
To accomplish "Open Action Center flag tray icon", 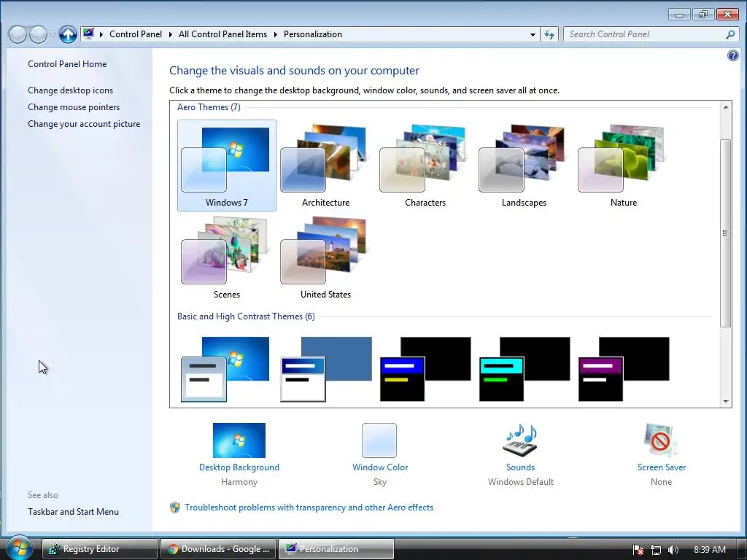I will (x=638, y=550).
